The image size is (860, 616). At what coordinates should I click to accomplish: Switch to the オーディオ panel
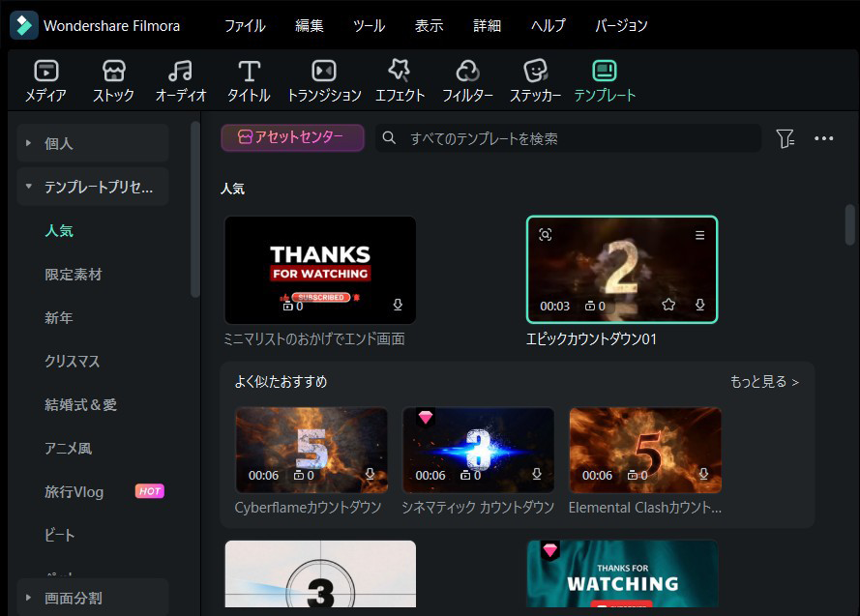(x=180, y=79)
